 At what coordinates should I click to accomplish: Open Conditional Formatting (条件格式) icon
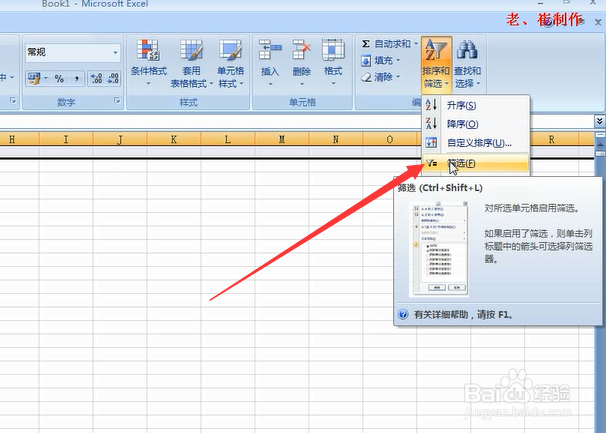[x=148, y=50]
